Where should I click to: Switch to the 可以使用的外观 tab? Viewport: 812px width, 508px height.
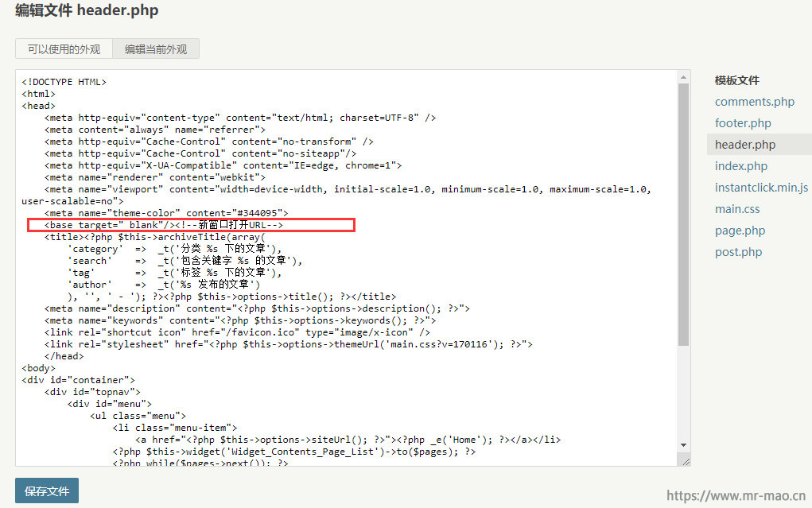[x=64, y=49]
